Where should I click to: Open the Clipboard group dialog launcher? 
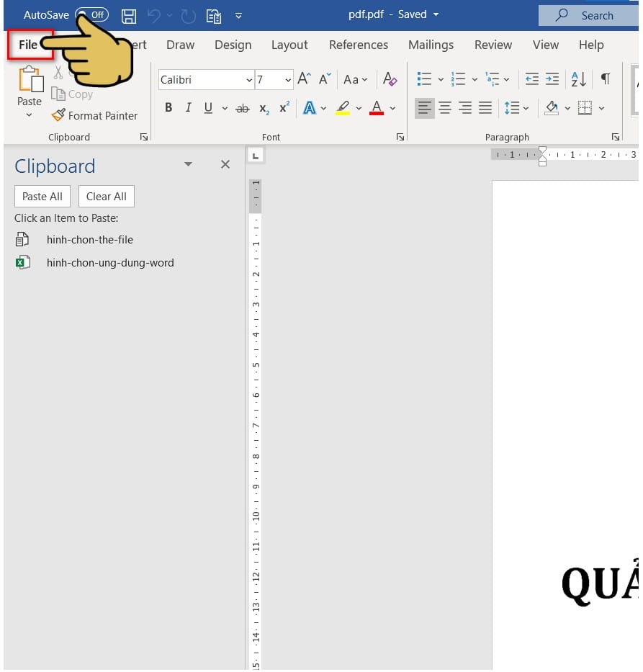click(x=144, y=137)
